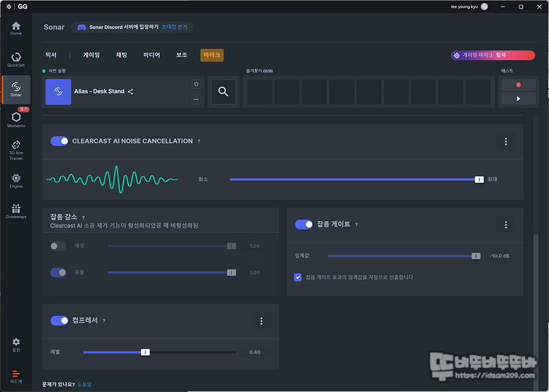
Task: Click help icon next to 컴프레서
Action: [x=104, y=321]
